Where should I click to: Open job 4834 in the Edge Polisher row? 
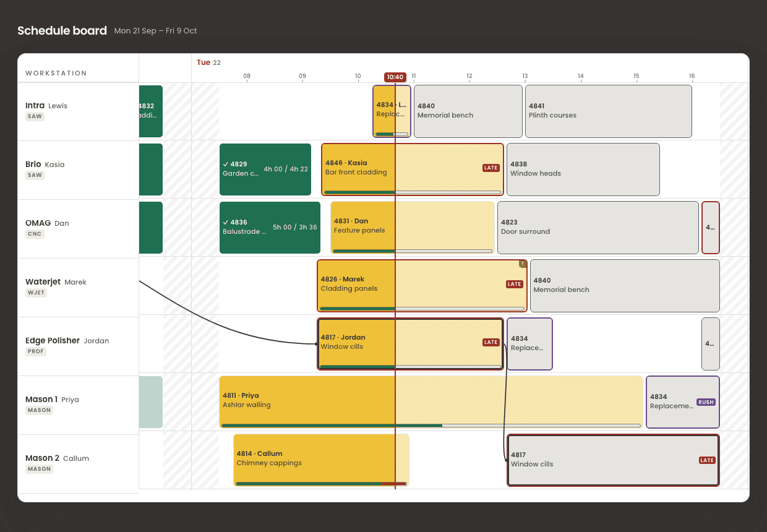[x=529, y=344]
